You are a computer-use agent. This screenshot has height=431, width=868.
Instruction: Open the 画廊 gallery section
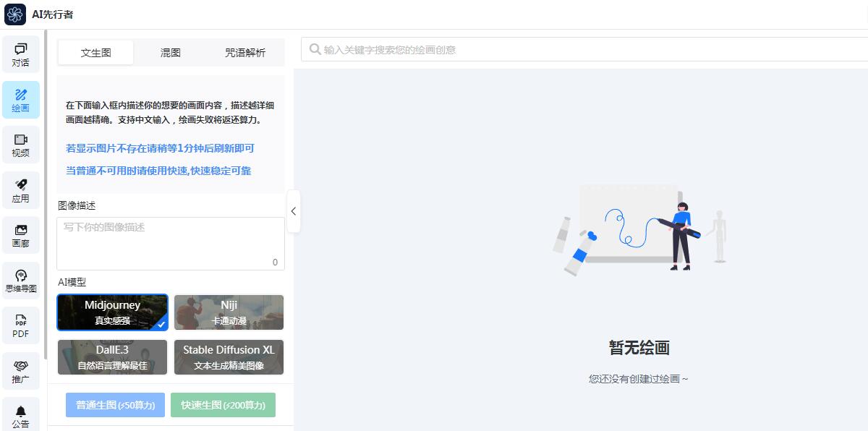21,236
